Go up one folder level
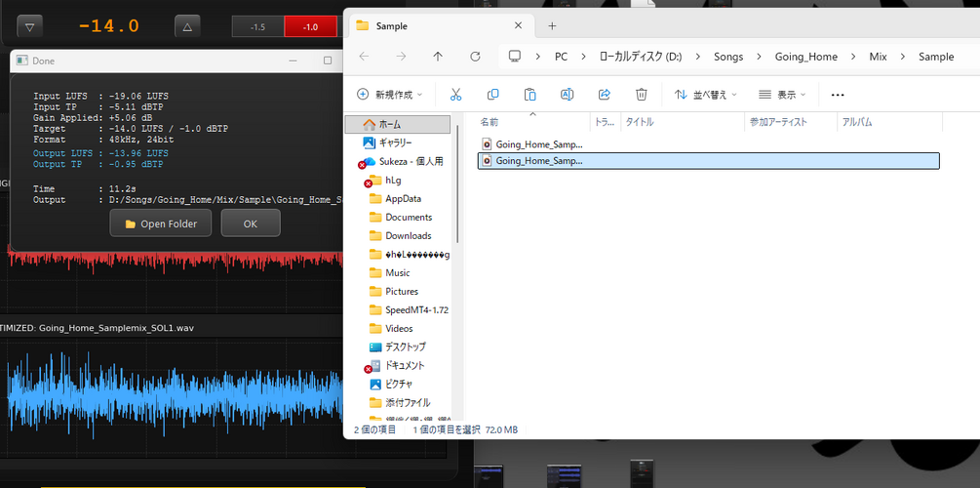This screenshot has height=488, width=980. coord(438,57)
